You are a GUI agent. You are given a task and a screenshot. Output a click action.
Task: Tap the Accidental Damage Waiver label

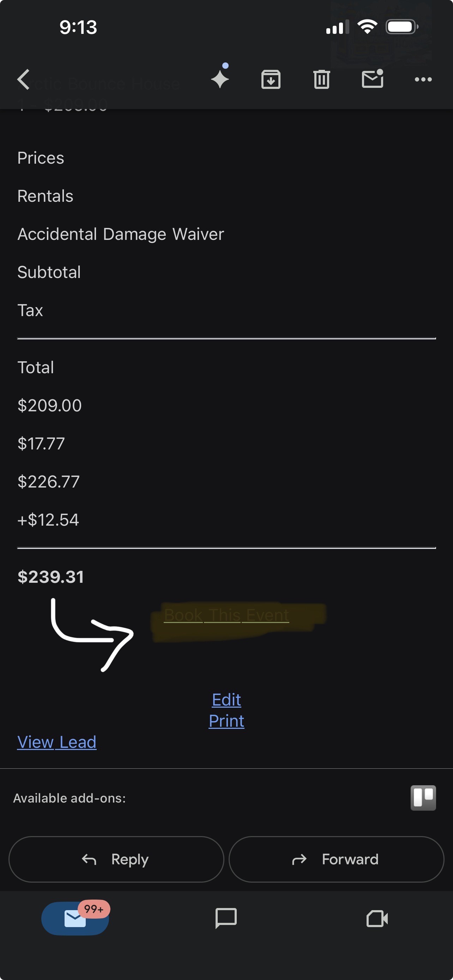pos(121,234)
